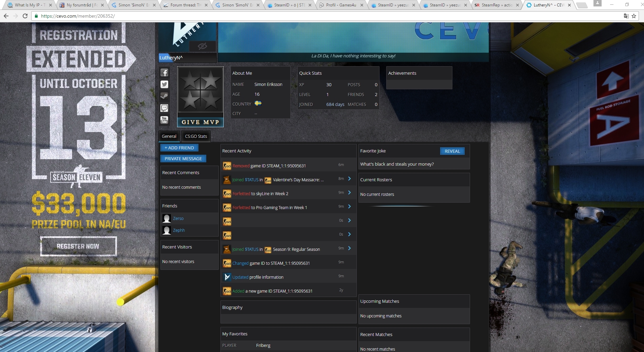644x352 pixels.
Task: Click the CS:GO icon beside Forfeited to skyLine
Action: (227, 194)
